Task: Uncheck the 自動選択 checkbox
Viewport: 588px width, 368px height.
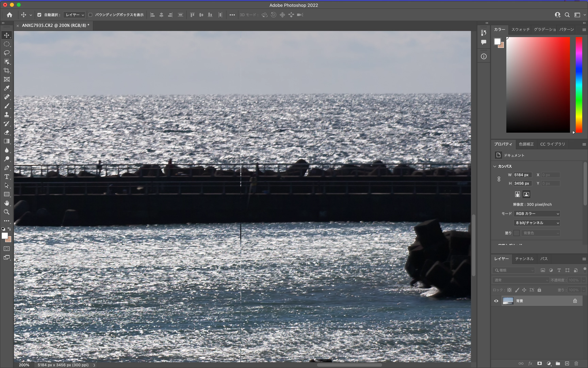Action: coord(39,15)
